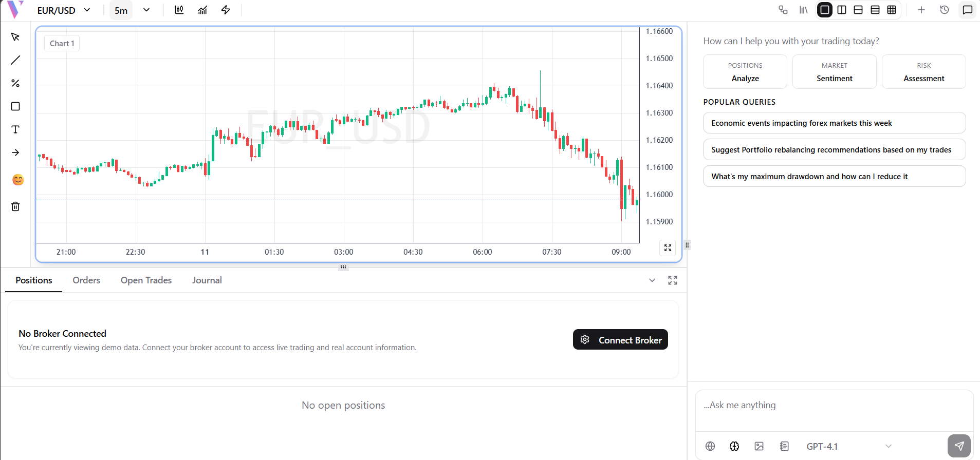980x460 pixels.
Task: Open the Journal tab
Action: point(207,280)
